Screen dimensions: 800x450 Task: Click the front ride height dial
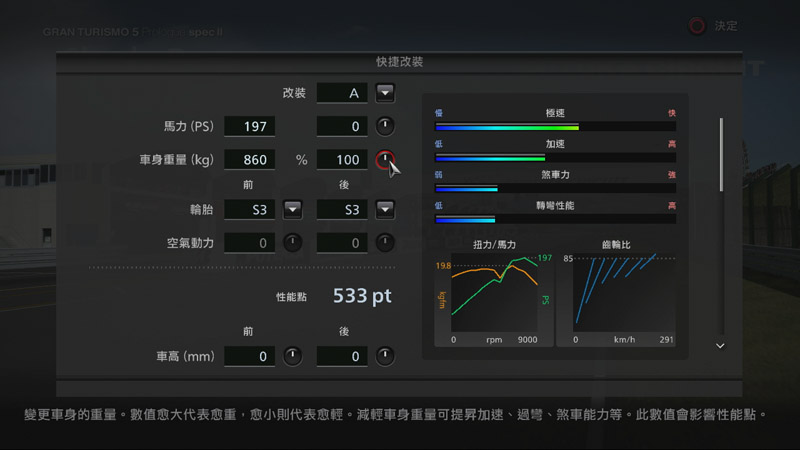(292, 356)
